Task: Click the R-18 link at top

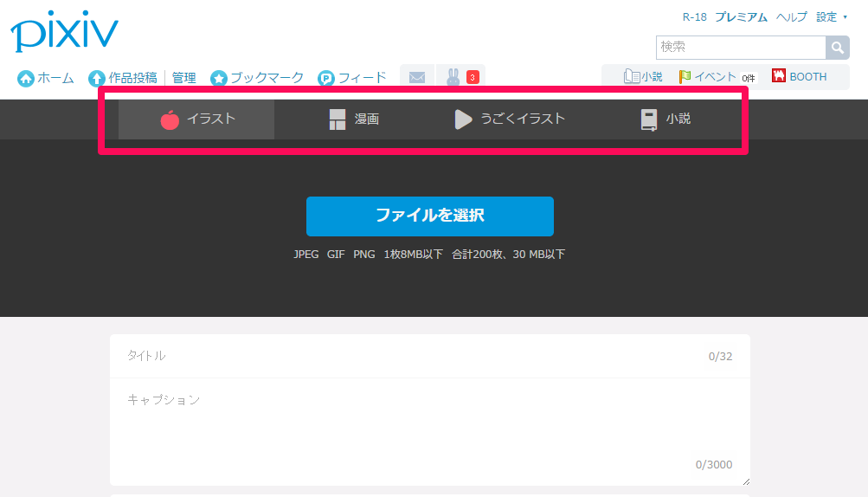Action: [694, 17]
